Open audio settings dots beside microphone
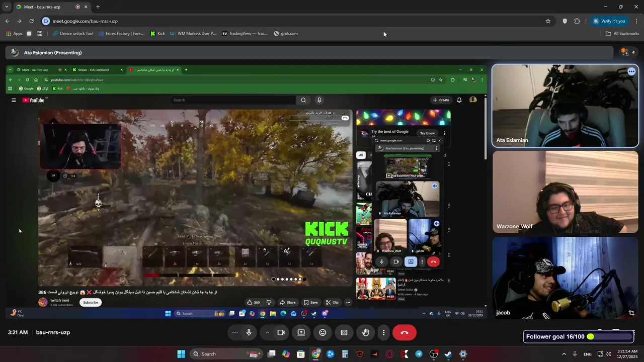This screenshot has height=362, width=644. (x=234, y=332)
